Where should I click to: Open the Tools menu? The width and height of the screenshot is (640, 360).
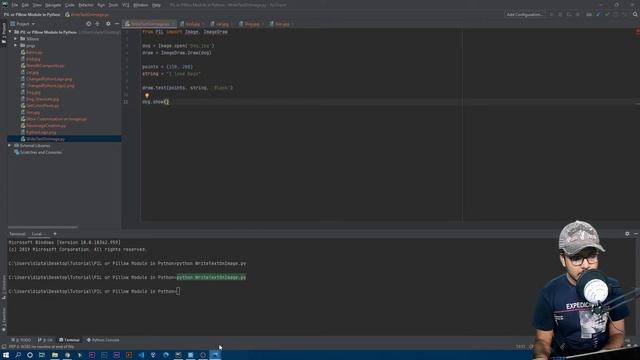point(113,5)
